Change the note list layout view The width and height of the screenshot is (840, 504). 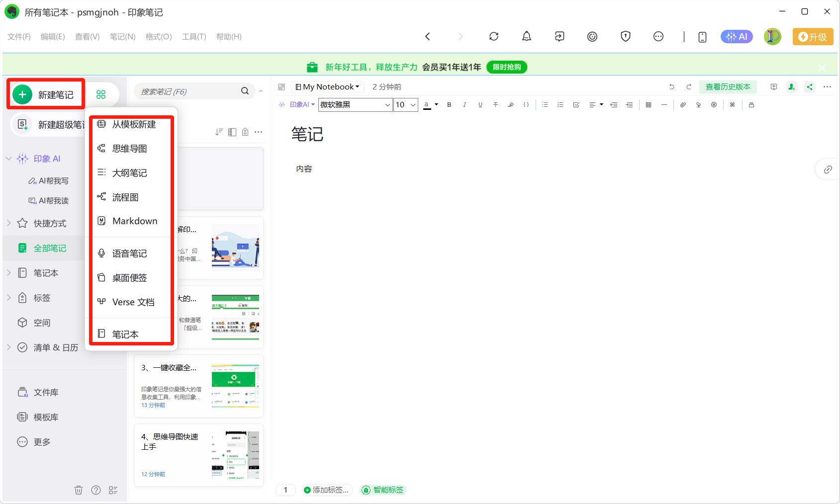pos(232,132)
